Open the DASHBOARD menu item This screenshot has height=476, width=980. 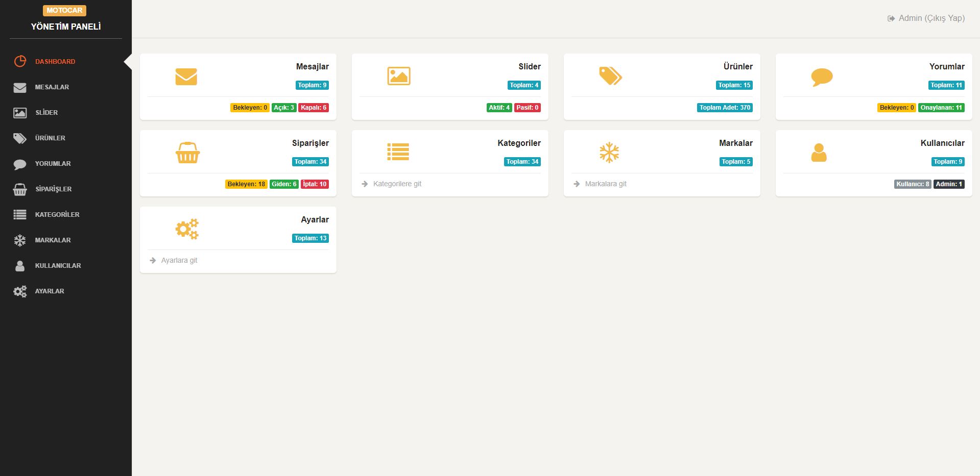[x=55, y=61]
